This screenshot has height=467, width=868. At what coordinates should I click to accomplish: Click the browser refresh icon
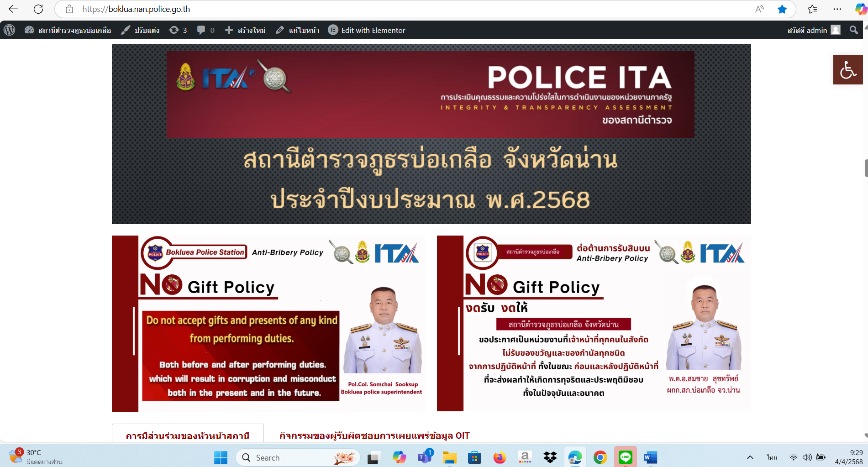(38, 9)
